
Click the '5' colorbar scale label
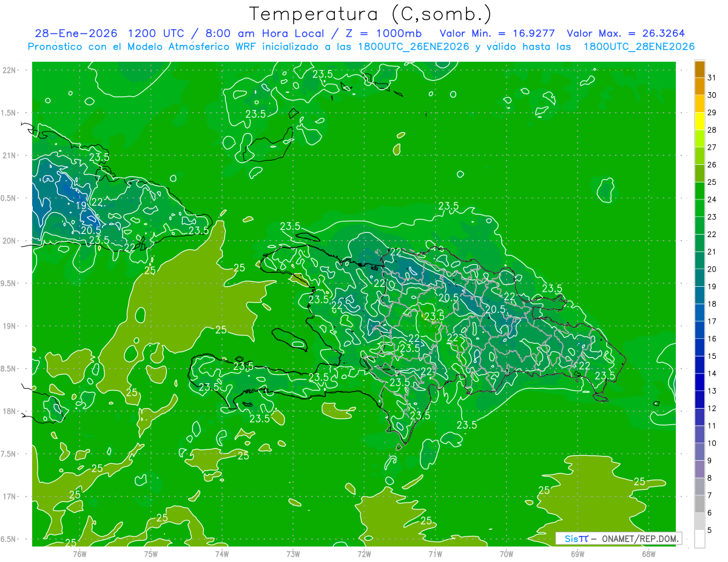710,530
